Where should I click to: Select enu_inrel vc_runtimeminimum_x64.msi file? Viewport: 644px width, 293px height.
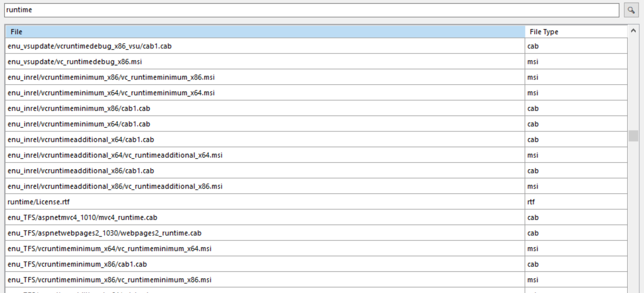(111, 93)
